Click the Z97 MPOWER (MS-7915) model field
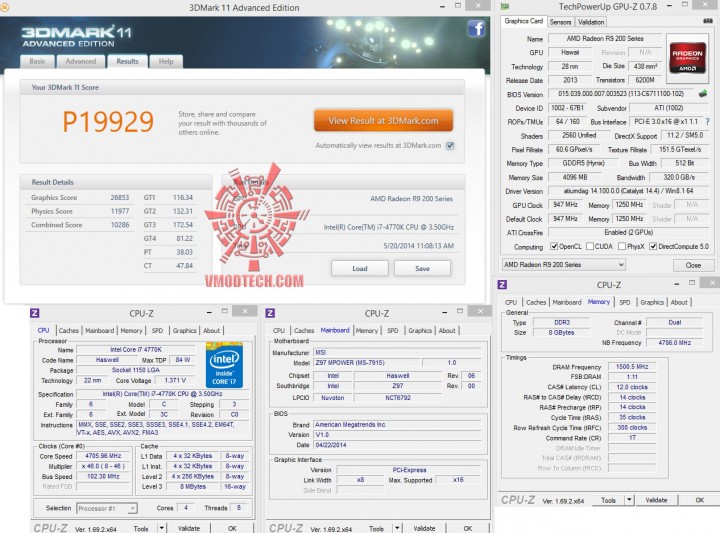This screenshot has height=533, width=720. 367,363
